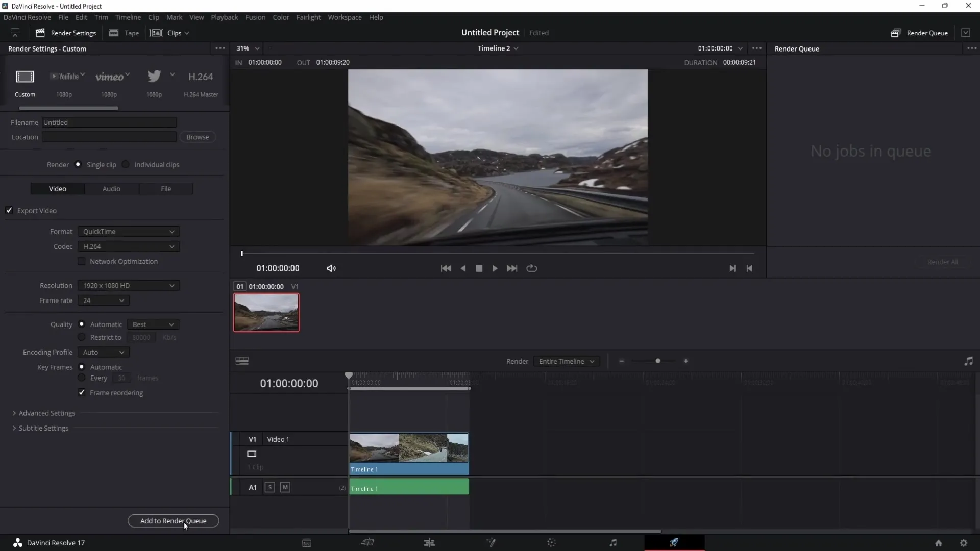Choose the Twitter 1080p preset
980x551 pixels.
tap(154, 77)
